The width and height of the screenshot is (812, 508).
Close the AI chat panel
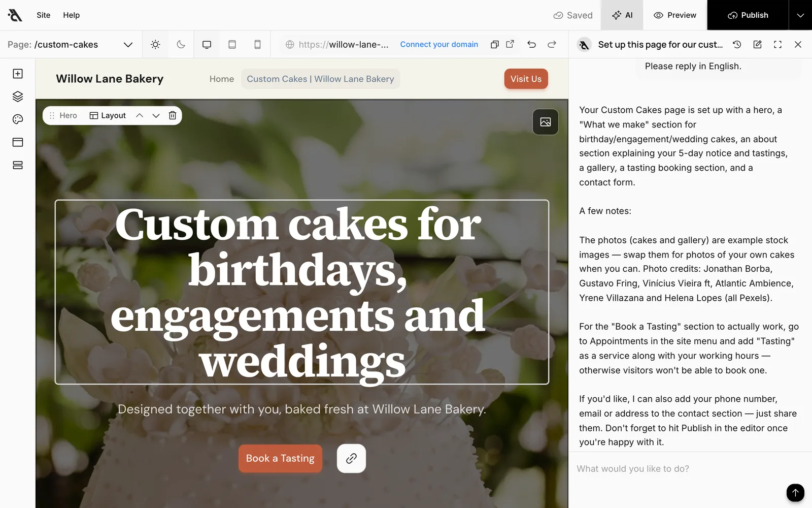pyautogui.click(x=798, y=45)
